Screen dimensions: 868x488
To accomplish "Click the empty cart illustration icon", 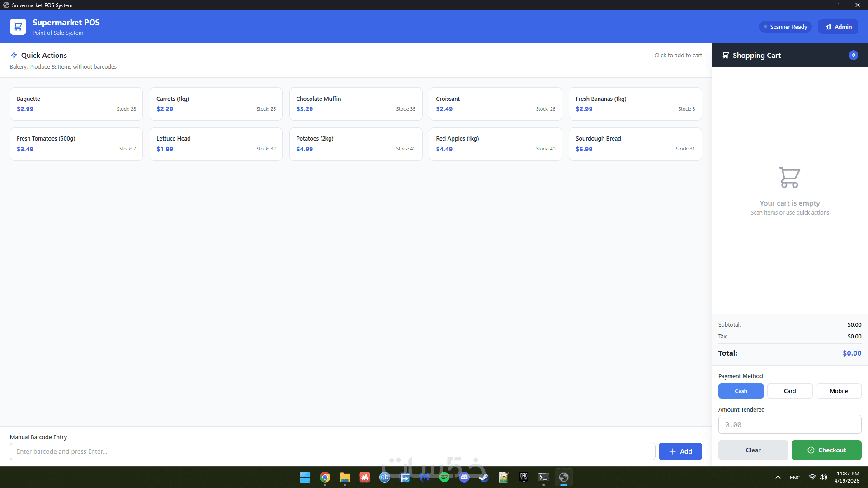I will pyautogui.click(x=789, y=178).
